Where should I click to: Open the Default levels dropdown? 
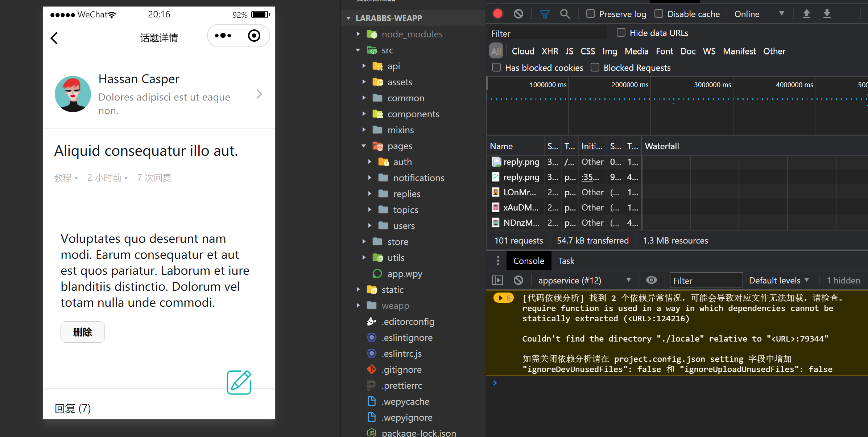tap(779, 280)
